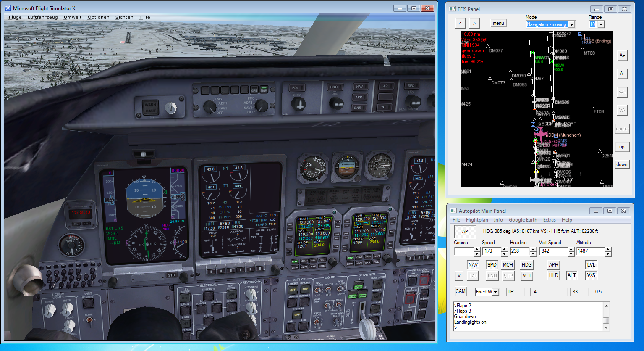Click the log scrollbar up arrow
Image resolution: width=644 pixels, height=351 pixels.
click(606, 306)
